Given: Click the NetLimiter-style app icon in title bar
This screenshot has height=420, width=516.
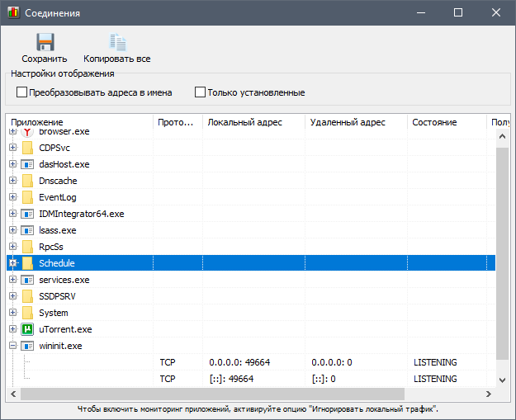Looking at the screenshot, I should (x=13, y=12).
